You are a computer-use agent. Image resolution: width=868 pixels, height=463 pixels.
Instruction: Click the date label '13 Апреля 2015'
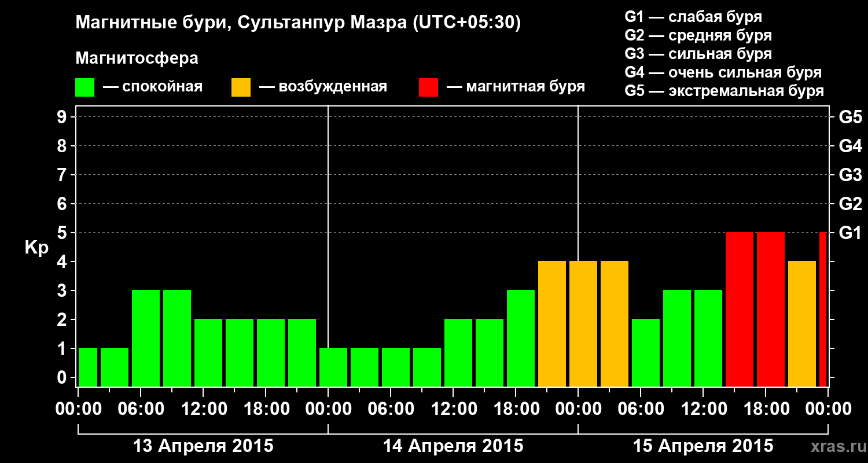pos(203,446)
